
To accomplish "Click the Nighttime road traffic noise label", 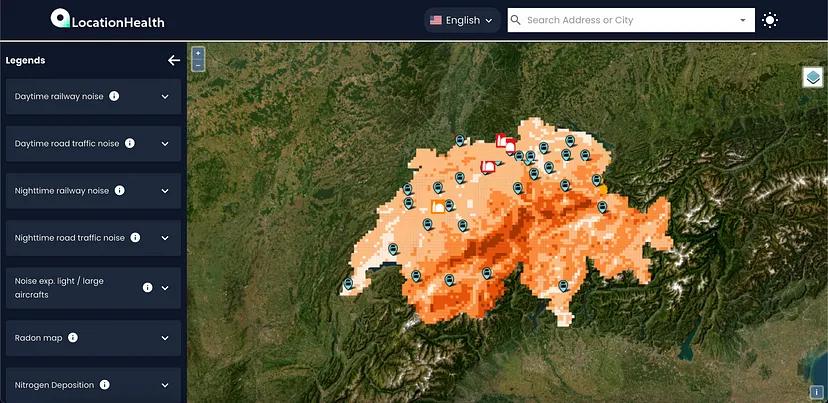I will pyautogui.click(x=70, y=238).
